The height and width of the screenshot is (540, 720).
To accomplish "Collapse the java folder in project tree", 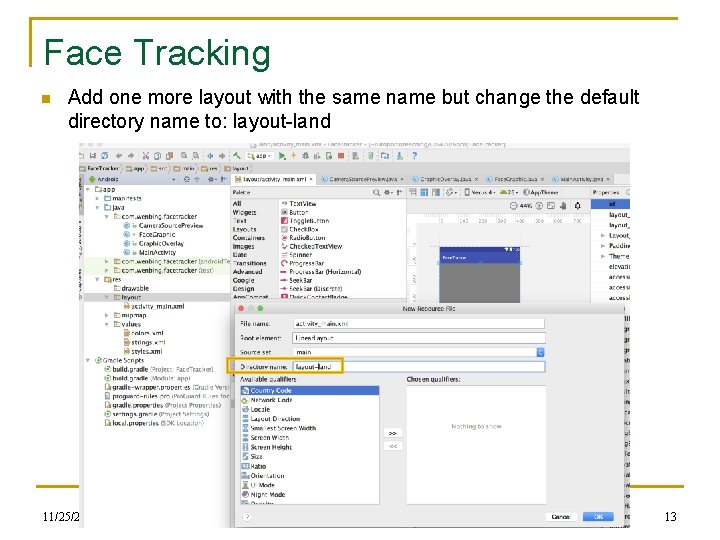I will (x=97, y=208).
